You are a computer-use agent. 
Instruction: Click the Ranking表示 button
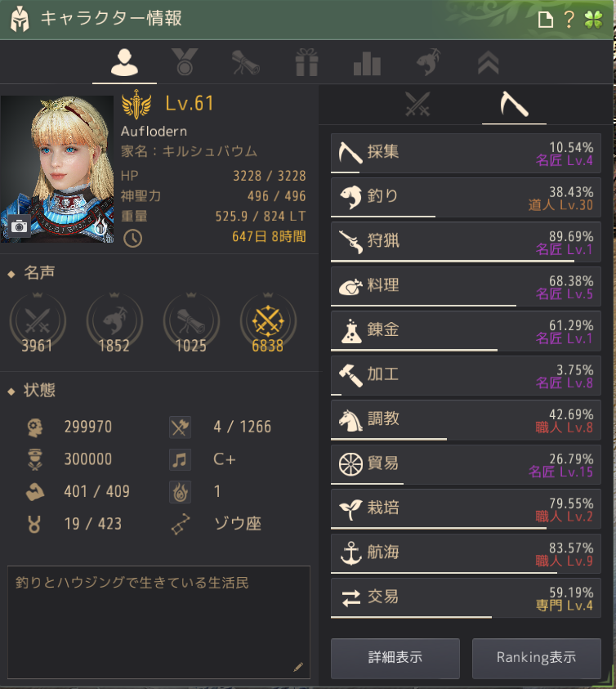(537, 658)
